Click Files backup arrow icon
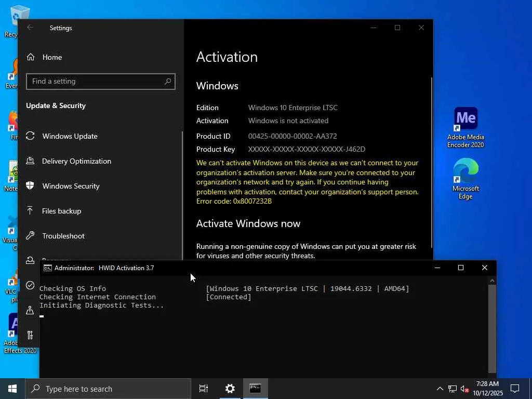Image resolution: width=532 pixels, height=399 pixels. 30,211
